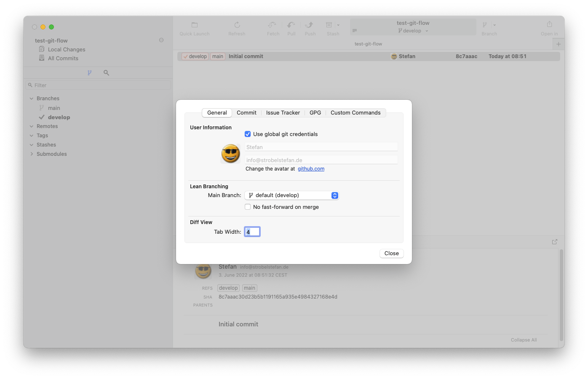Open the github.com avatar link
This screenshot has height=379, width=588.
click(x=311, y=168)
